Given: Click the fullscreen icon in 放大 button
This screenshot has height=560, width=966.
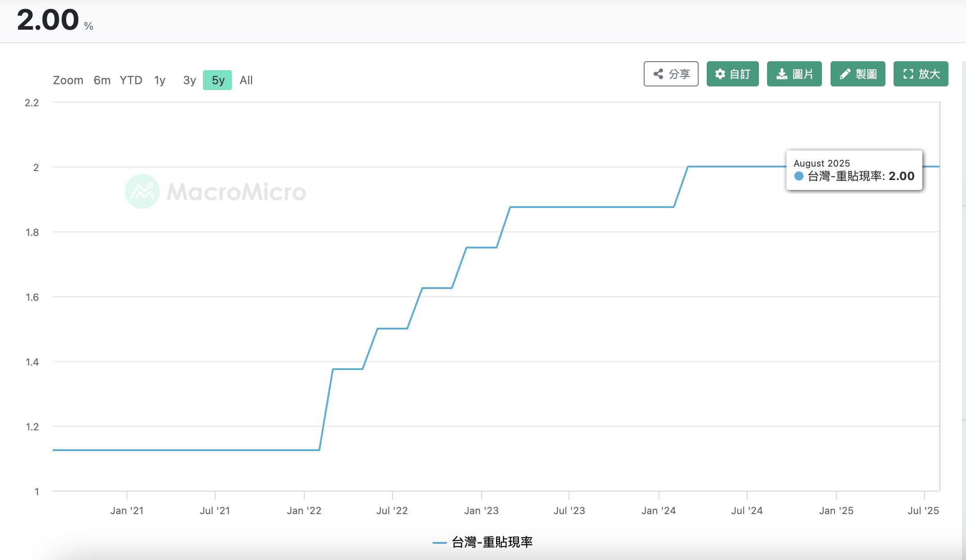Looking at the screenshot, I should point(908,74).
